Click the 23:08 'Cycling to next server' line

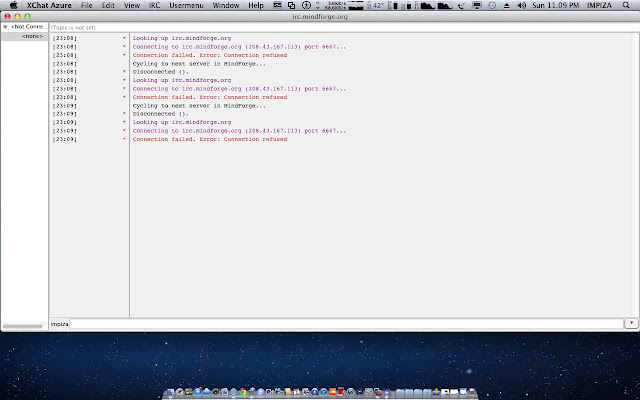(x=199, y=64)
